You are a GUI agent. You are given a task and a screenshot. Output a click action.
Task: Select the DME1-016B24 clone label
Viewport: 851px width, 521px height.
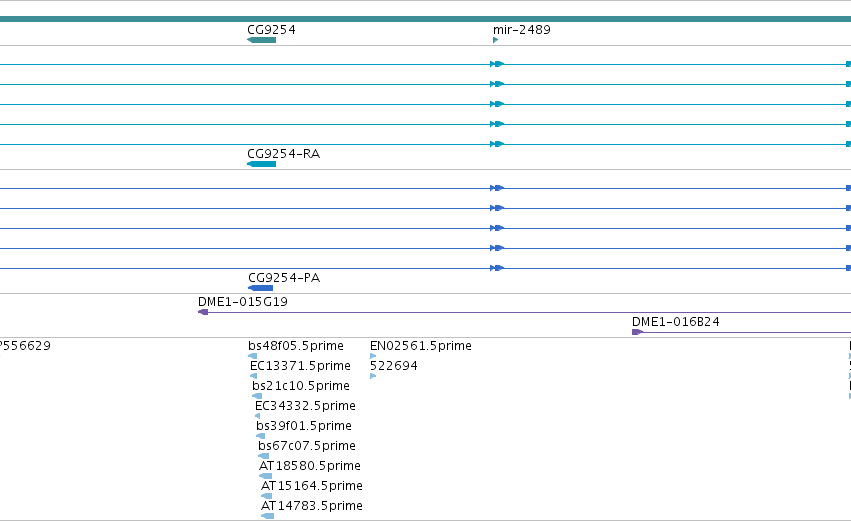[x=676, y=322]
